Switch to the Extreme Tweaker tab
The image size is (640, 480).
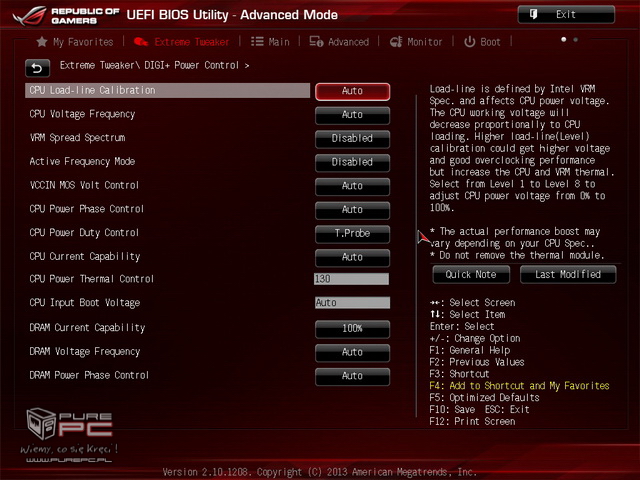pos(182,42)
